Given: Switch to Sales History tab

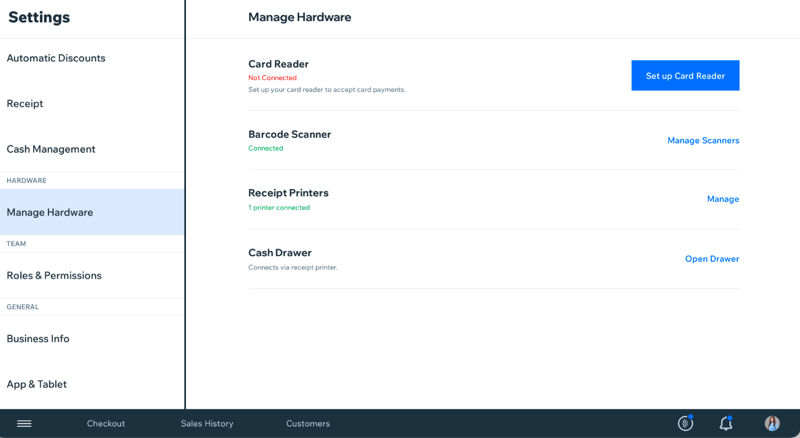Looking at the screenshot, I should coord(207,423).
